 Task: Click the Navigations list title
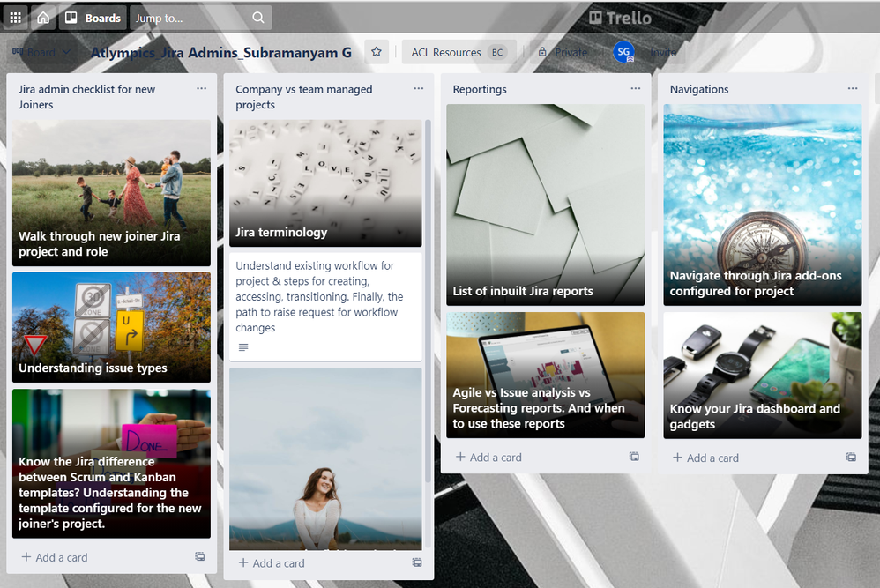click(x=699, y=89)
